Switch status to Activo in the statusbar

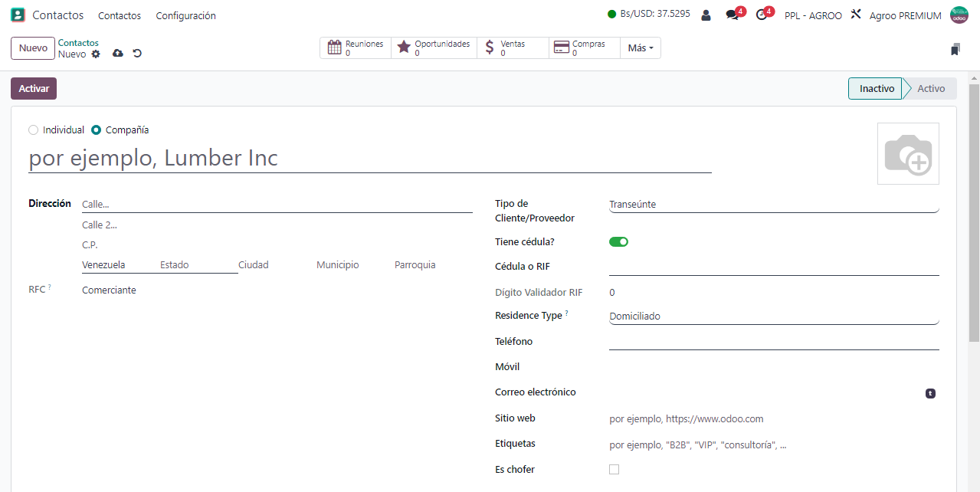pos(931,89)
